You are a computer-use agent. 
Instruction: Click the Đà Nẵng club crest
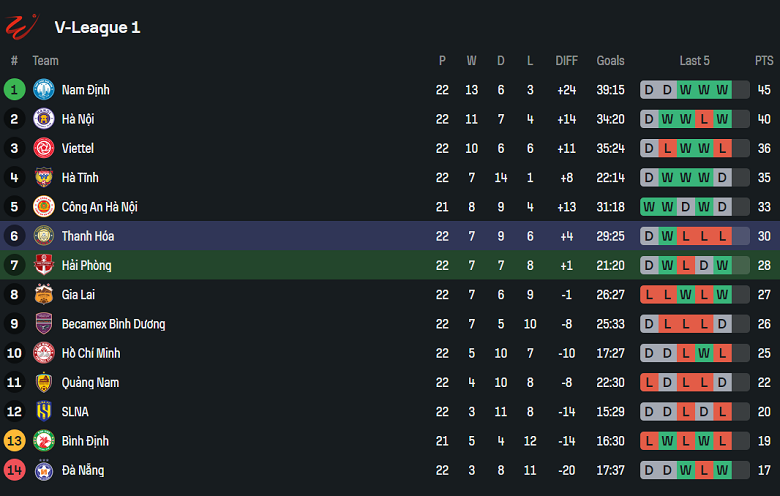pyautogui.click(x=44, y=470)
